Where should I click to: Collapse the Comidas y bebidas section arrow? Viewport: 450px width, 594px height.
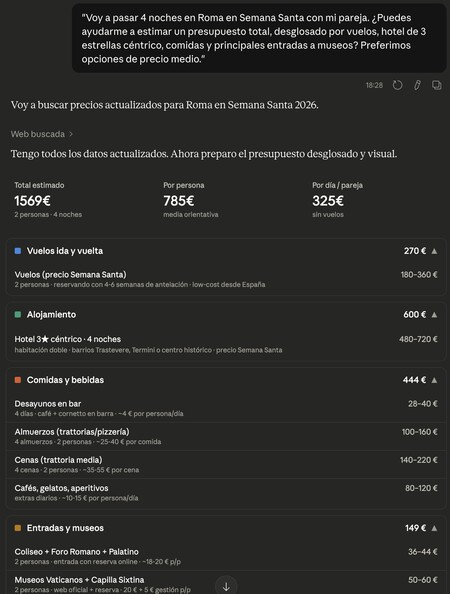click(434, 380)
